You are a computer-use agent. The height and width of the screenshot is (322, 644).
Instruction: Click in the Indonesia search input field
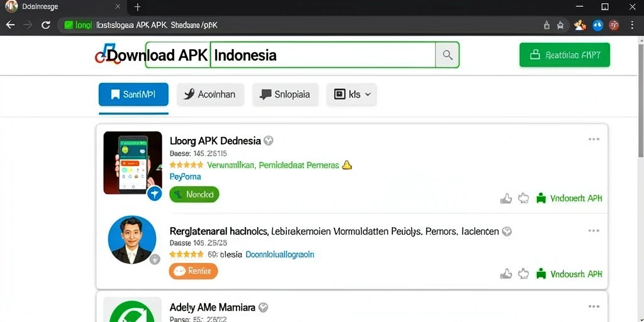pyautogui.click(x=323, y=55)
